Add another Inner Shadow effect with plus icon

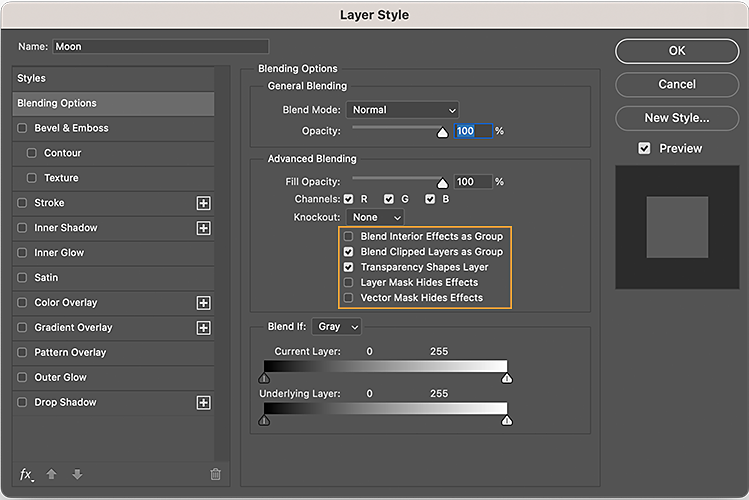pyautogui.click(x=203, y=228)
